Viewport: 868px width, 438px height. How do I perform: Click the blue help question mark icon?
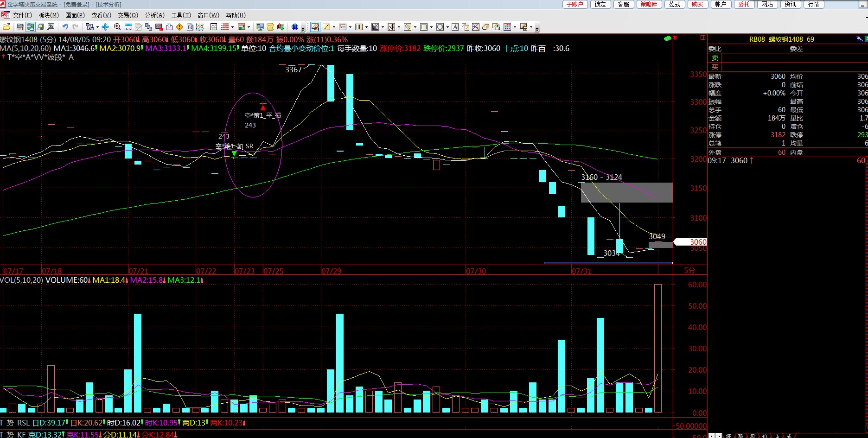tap(294, 27)
